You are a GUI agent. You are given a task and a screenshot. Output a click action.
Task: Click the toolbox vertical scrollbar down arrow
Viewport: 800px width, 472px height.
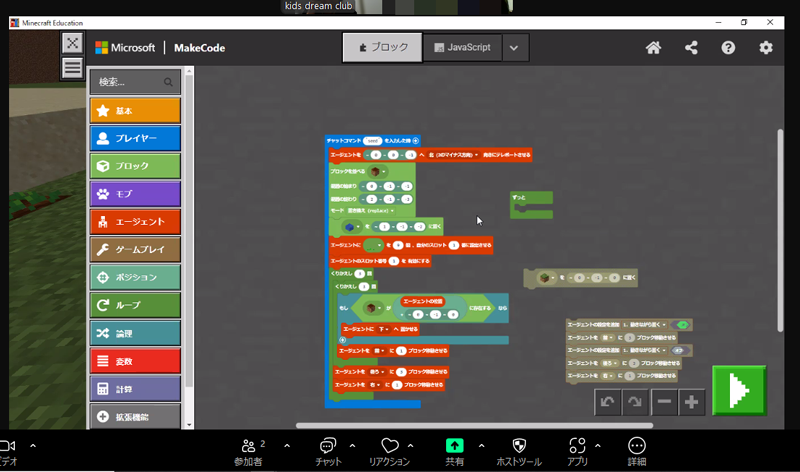189,425
